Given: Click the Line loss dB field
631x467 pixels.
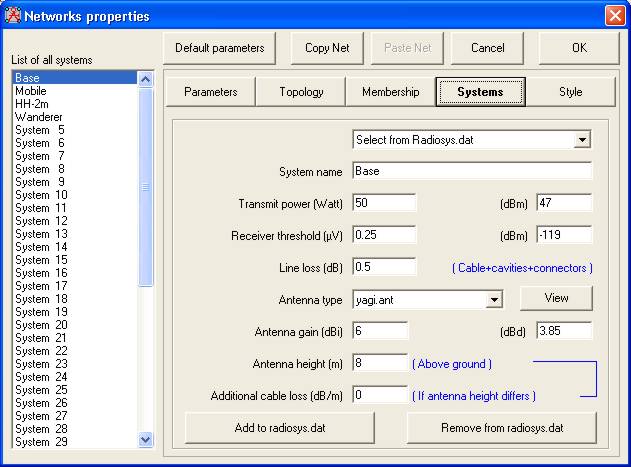Looking at the screenshot, I should point(384,267).
